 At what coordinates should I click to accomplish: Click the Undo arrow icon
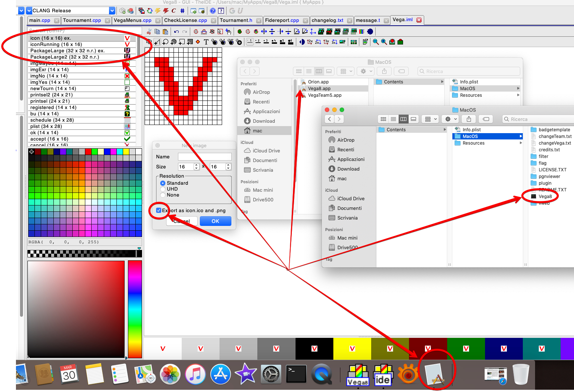tap(177, 32)
